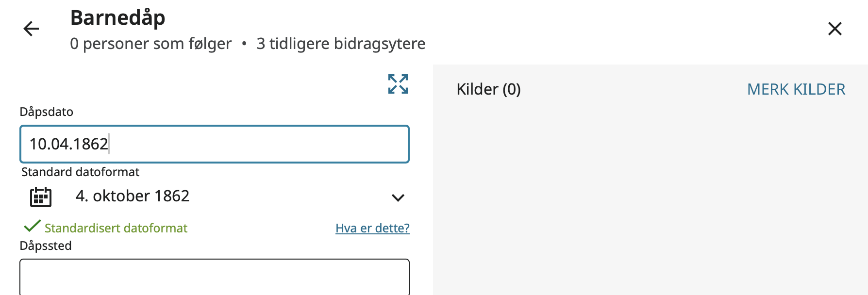Click the Kilder (0) heading

click(x=488, y=89)
